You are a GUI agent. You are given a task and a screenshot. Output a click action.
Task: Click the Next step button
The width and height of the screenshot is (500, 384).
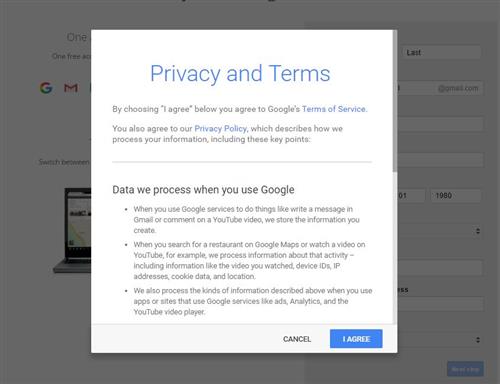(465, 369)
